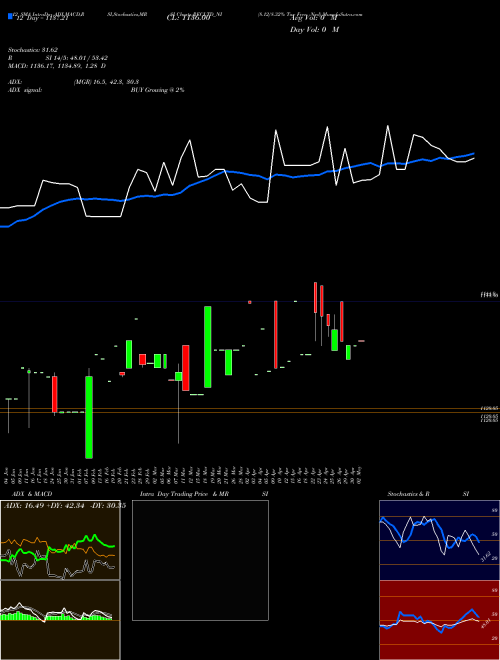Open the ADX line mini chart
The image size is (500, 660).
click(60, 540)
